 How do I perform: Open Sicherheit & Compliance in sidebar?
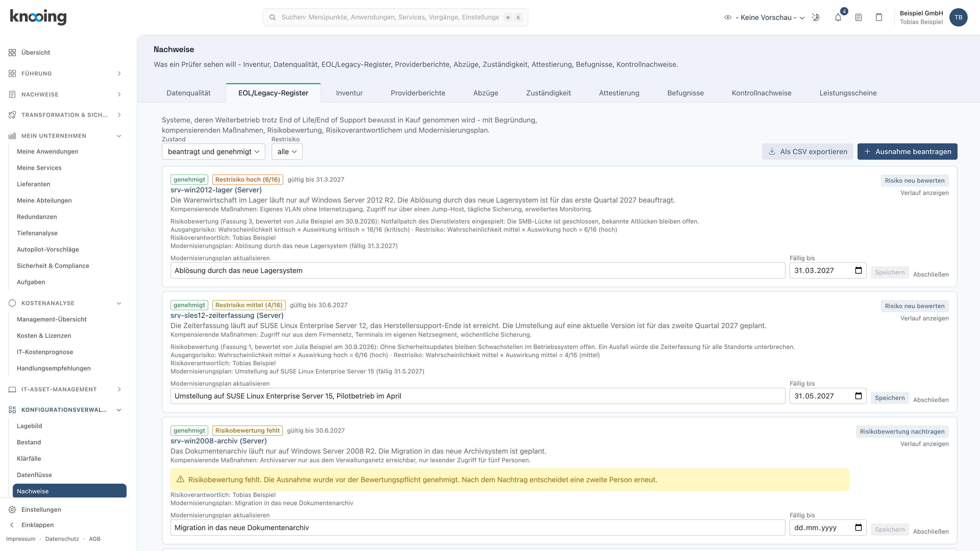coord(53,266)
